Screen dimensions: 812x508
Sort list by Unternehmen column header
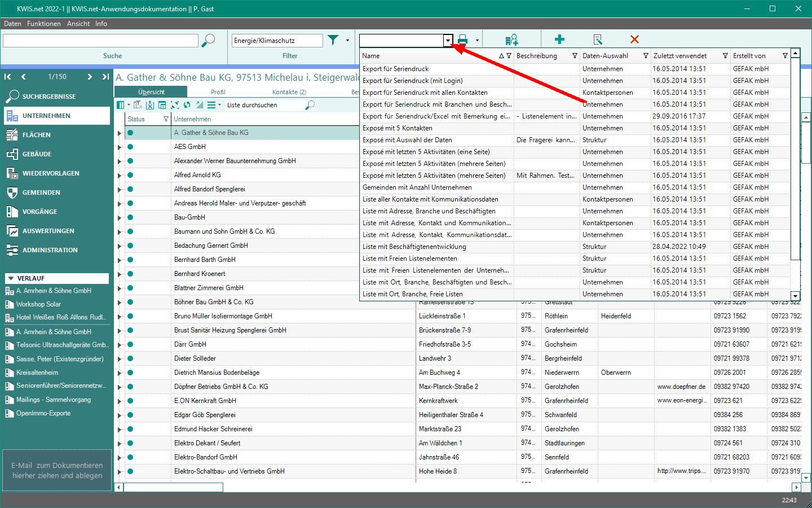point(192,119)
